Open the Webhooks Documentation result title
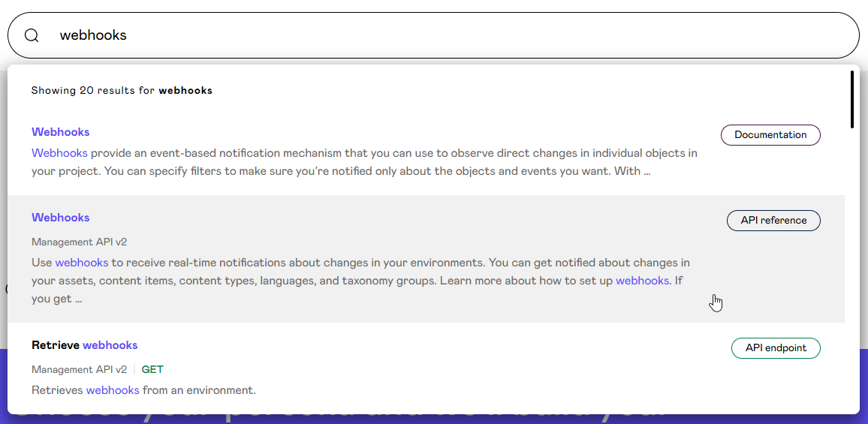This screenshot has height=424, width=868. point(60,132)
